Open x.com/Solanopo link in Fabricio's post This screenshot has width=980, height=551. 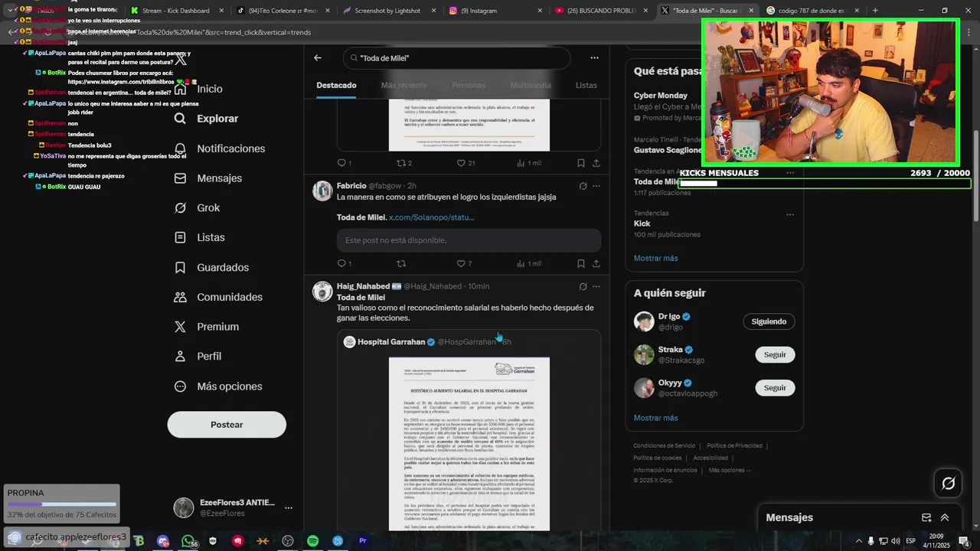click(431, 217)
